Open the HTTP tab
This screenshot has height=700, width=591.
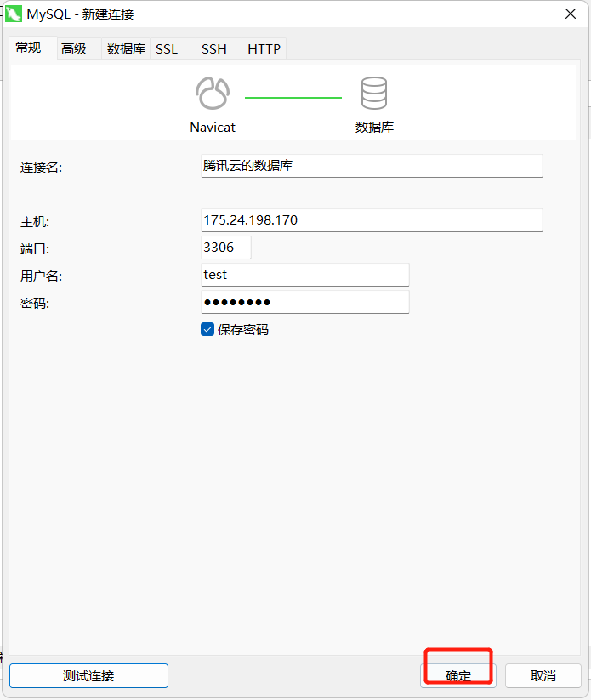264,48
